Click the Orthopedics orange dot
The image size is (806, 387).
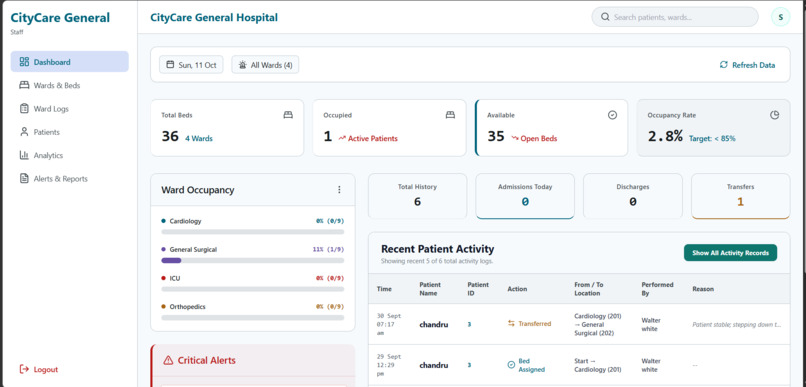click(x=163, y=306)
